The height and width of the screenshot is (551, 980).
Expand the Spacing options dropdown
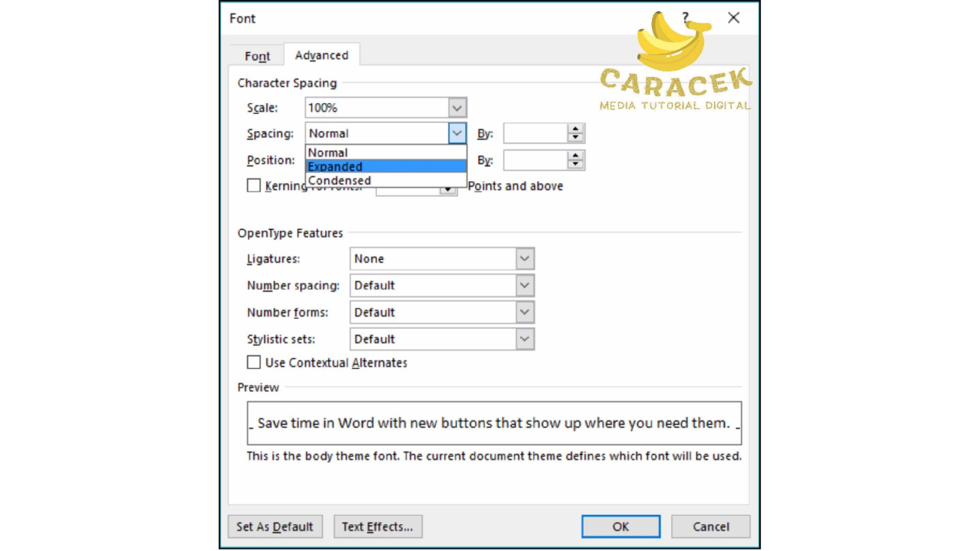point(457,133)
